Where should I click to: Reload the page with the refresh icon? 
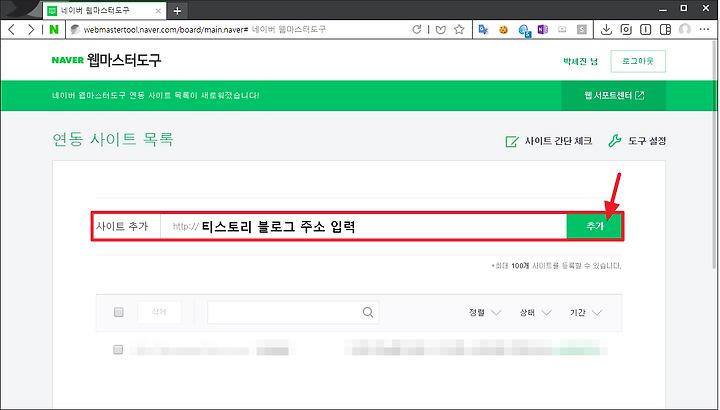(x=417, y=30)
